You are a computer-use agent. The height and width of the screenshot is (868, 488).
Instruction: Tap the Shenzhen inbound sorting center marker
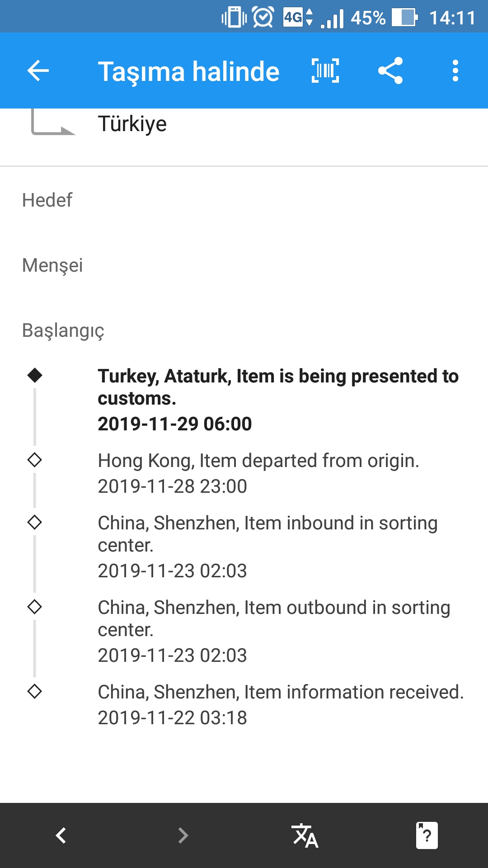click(x=35, y=522)
